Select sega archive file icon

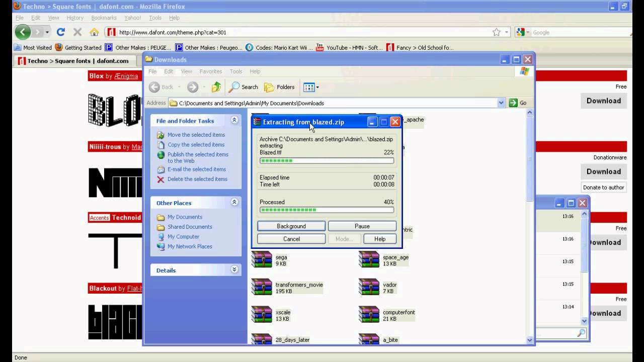pyautogui.click(x=262, y=260)
